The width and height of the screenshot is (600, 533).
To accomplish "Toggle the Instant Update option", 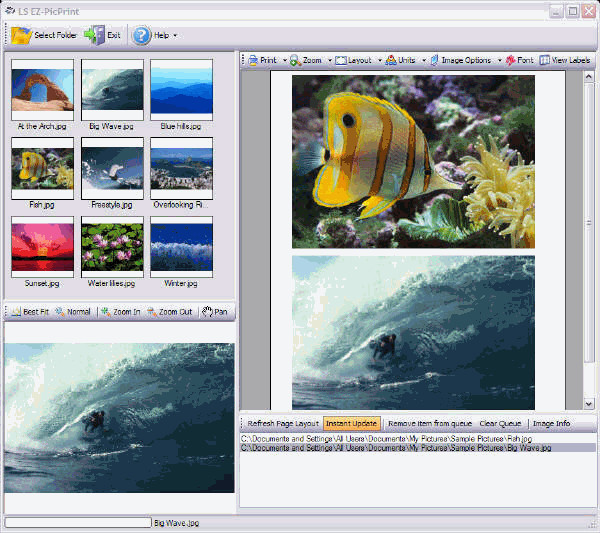I will [x=351, y=423].
